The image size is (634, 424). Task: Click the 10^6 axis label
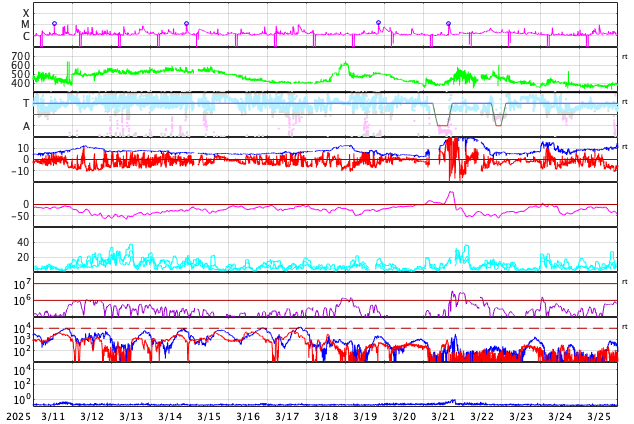pyautogui.click(x=22, y=300)
